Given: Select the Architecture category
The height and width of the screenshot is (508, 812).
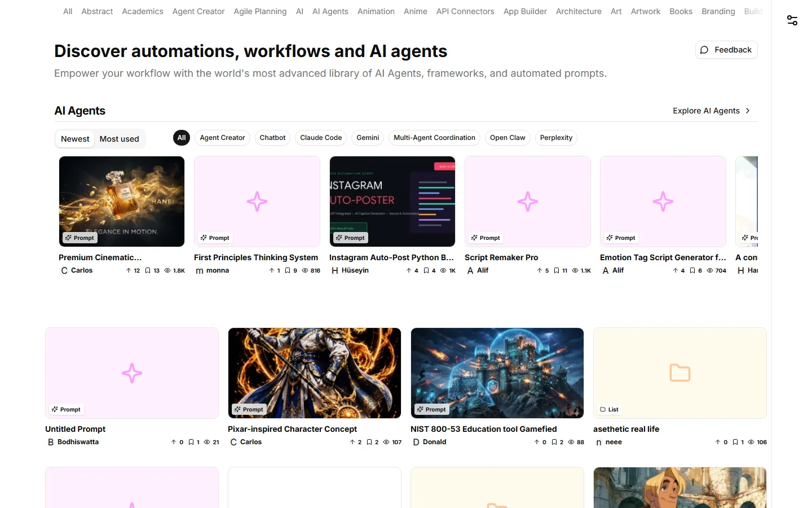Looking at the screenshot, I should click(579, 11).
